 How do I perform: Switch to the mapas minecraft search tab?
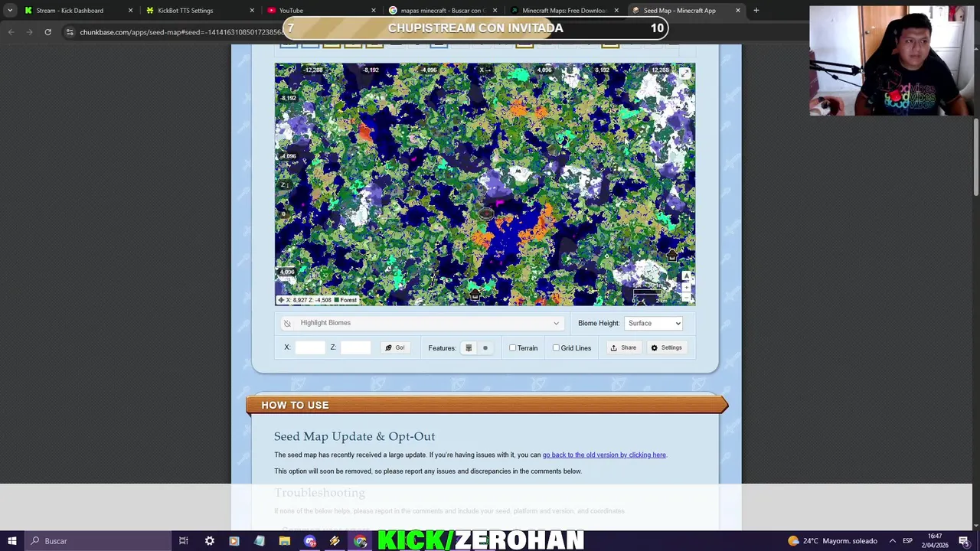[443, 11]
